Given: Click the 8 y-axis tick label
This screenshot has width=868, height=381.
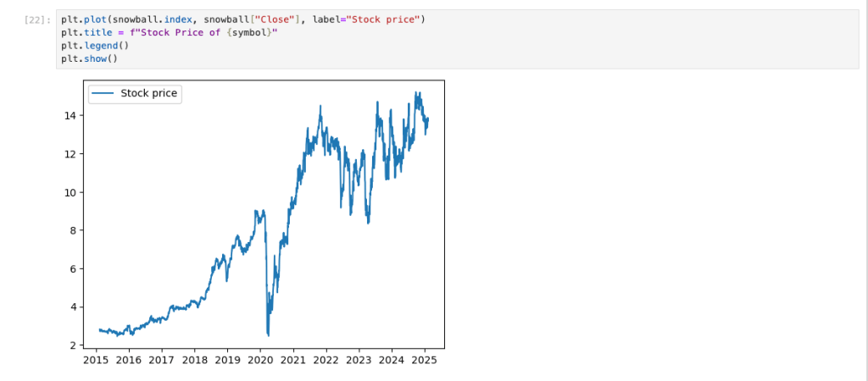Looking at the screenshot, I should coord(76,230).
